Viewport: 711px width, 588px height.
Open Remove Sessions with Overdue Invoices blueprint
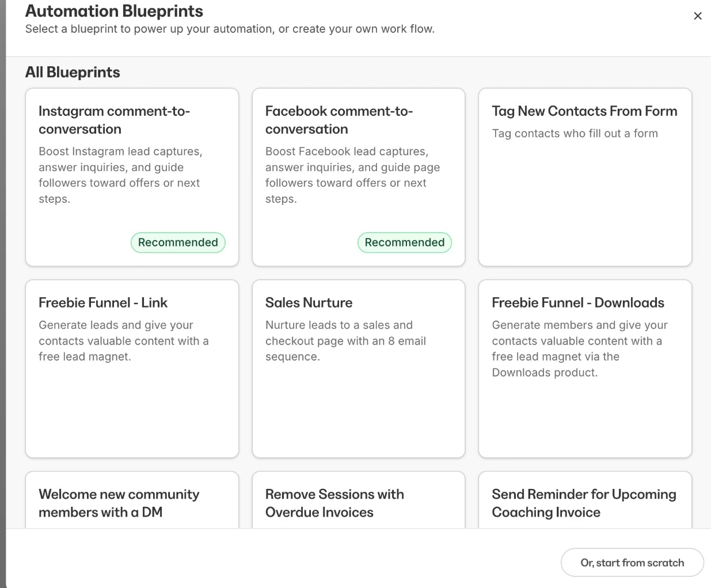359,500
